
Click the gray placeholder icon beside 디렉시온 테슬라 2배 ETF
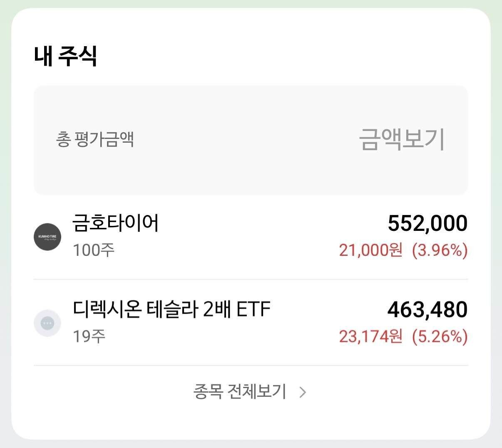[x=47, y=322]
